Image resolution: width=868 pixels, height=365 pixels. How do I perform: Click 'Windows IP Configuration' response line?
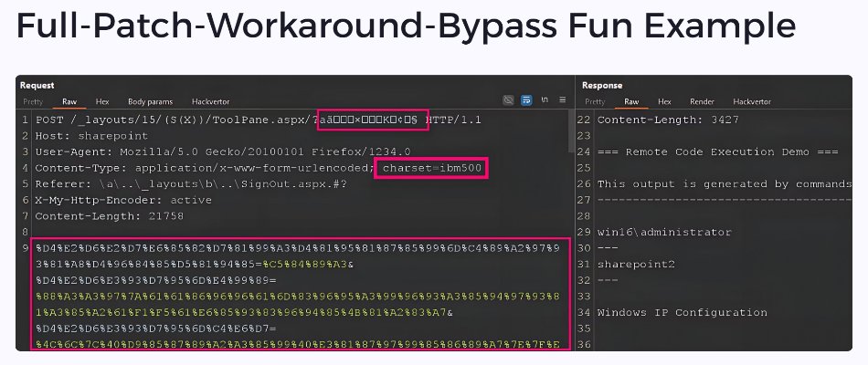coord(682,312)
